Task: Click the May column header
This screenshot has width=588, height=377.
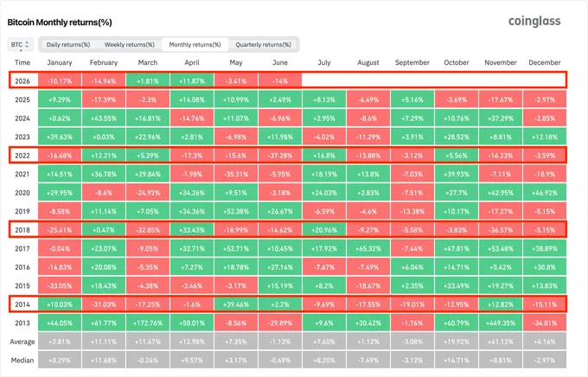Action: point(236,62)
